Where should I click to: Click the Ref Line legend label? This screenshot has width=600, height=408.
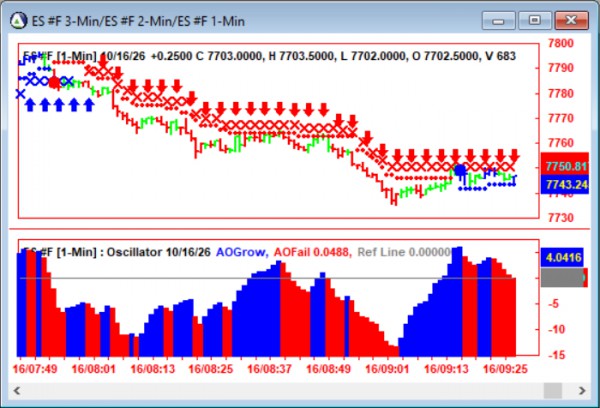coord(404,252)
